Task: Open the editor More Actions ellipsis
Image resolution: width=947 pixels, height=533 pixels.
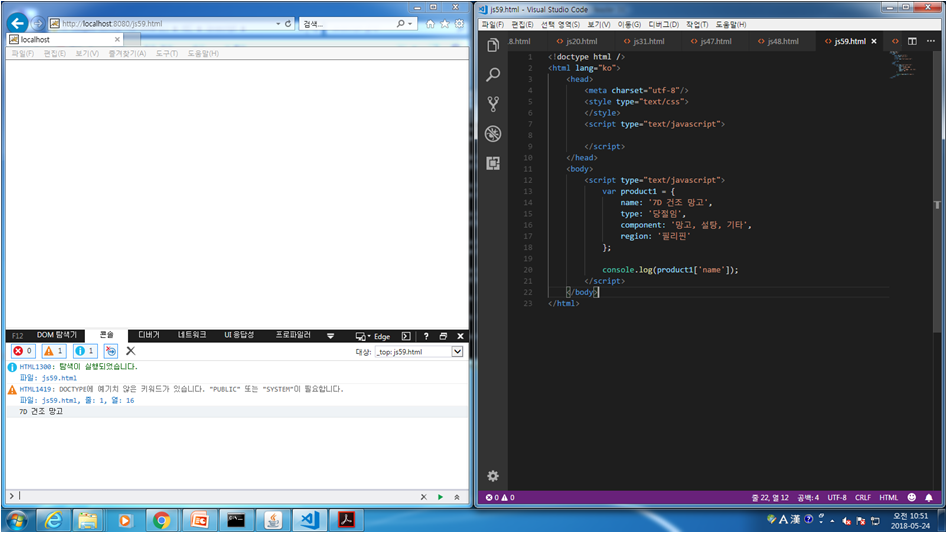Action: click(931, 41)
